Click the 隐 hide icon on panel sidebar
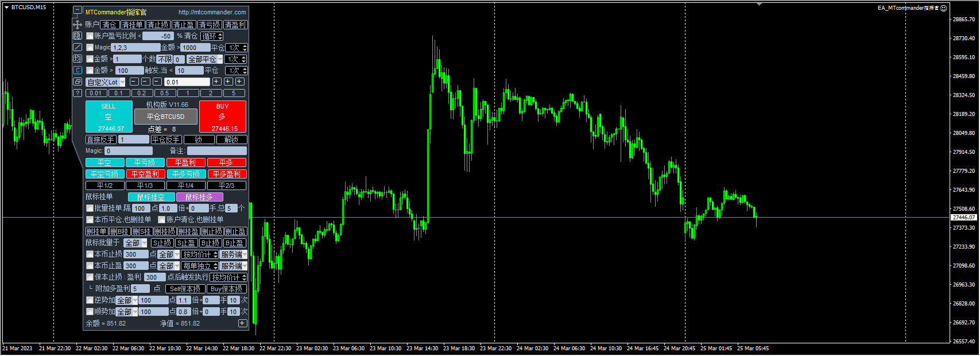This screenshot has height=356, width=980. 78,36
